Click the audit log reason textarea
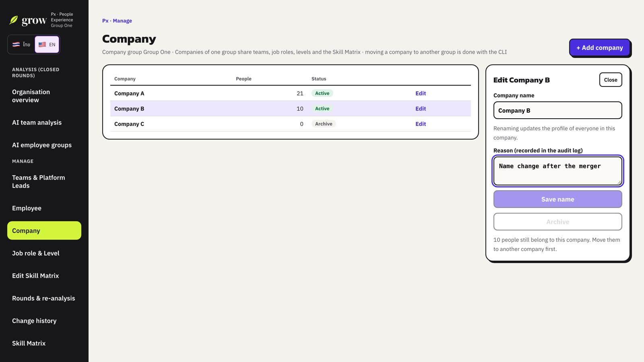 coord(557,171)
